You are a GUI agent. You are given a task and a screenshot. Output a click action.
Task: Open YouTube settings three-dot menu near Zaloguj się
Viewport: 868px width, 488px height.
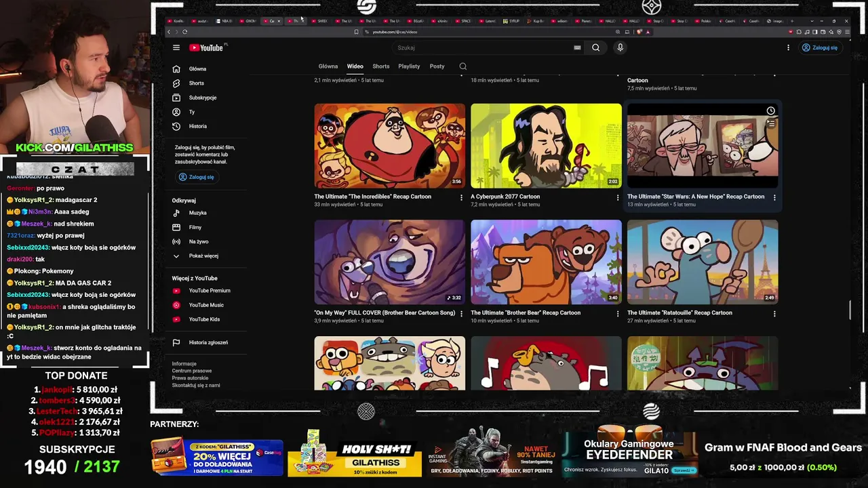[x=788, y=47]
